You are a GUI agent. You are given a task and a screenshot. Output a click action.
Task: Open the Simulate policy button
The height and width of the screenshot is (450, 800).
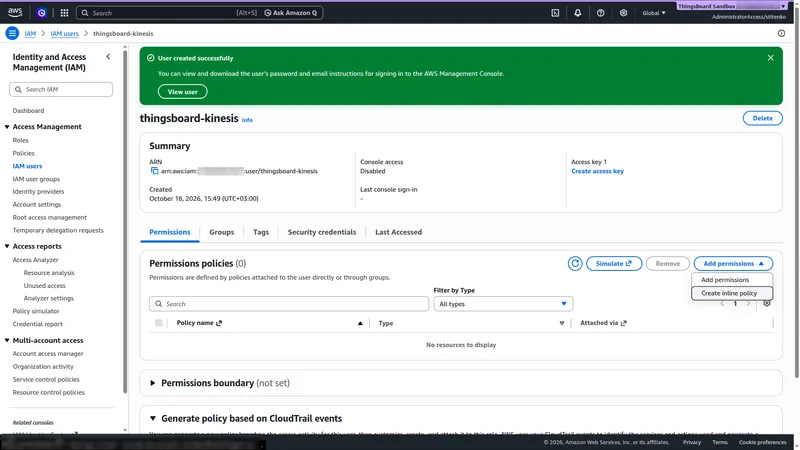[614, 263]
